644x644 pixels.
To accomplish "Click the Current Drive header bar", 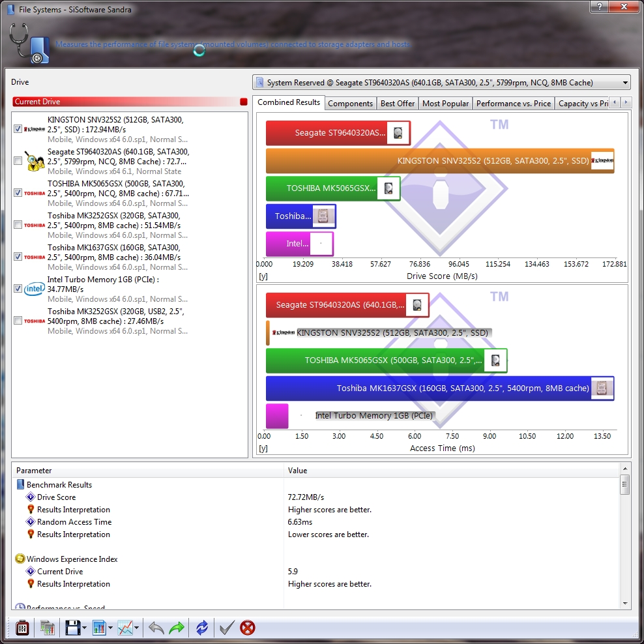I will coord(130,102).
